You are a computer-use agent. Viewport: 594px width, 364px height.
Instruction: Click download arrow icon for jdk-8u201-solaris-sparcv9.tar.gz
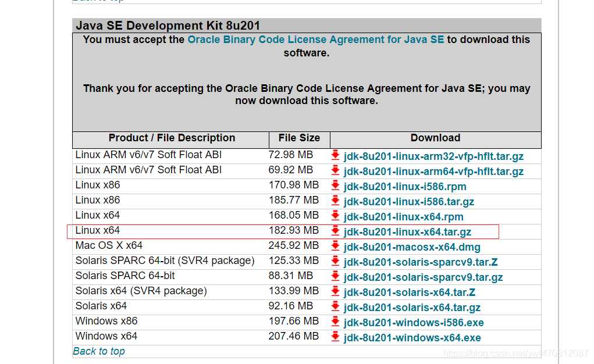335,277
